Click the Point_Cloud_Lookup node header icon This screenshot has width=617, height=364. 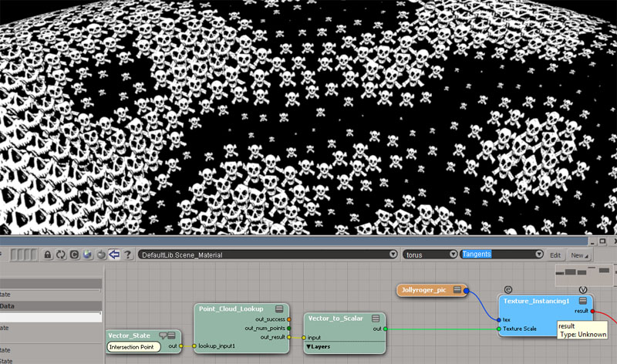point(280,308)
